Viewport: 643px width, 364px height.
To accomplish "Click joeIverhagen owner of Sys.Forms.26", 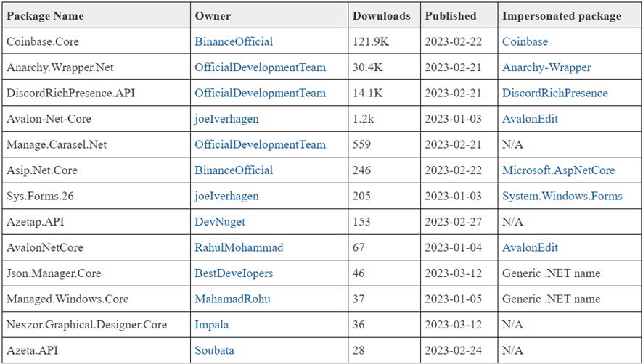I will click(x=226, y=197).
